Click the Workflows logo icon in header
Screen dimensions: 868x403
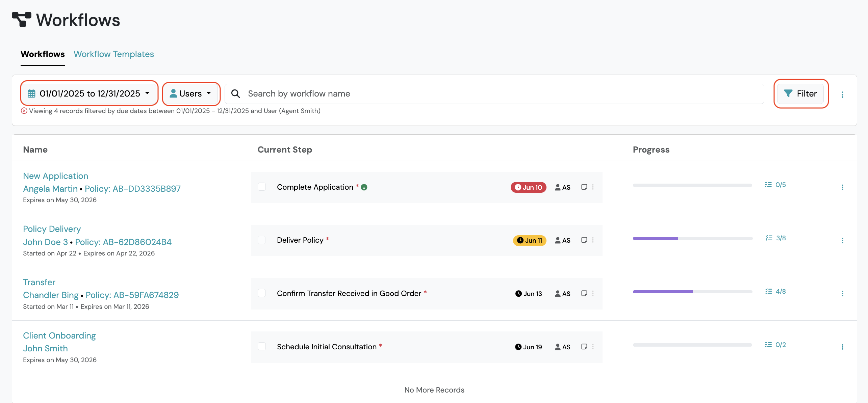22,20
